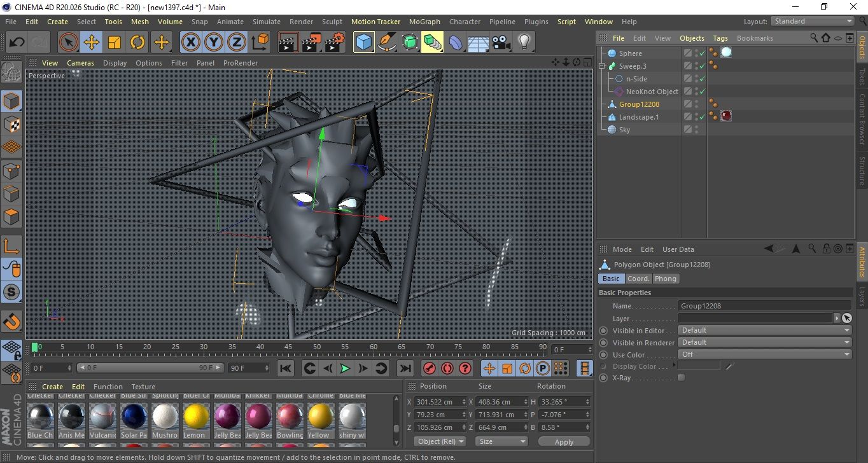Screen dimensions: 868x463
Task: Enable the X-Ray checkbox
Action: [682, 378]
